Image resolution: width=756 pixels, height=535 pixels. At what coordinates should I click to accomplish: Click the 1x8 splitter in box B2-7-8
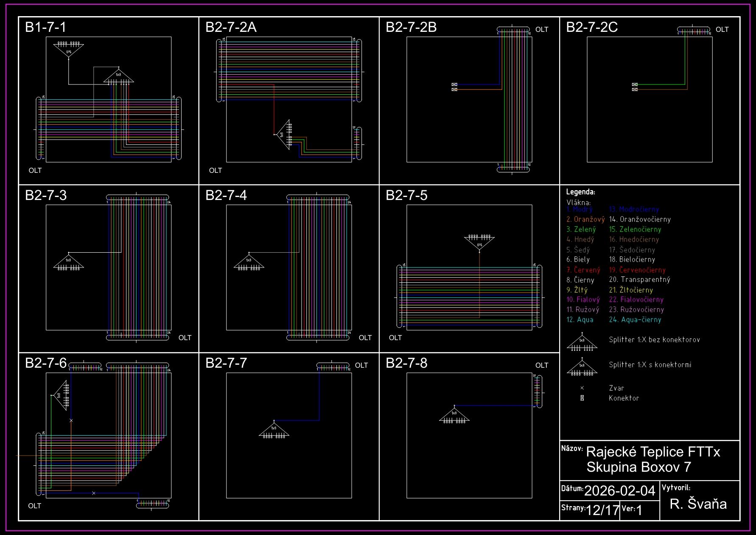[454, 415]
